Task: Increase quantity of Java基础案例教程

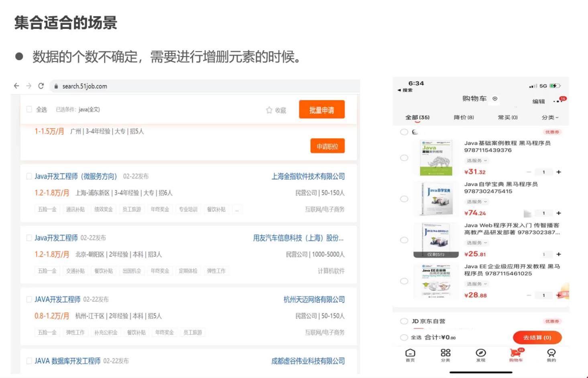Action: [558, 172]
